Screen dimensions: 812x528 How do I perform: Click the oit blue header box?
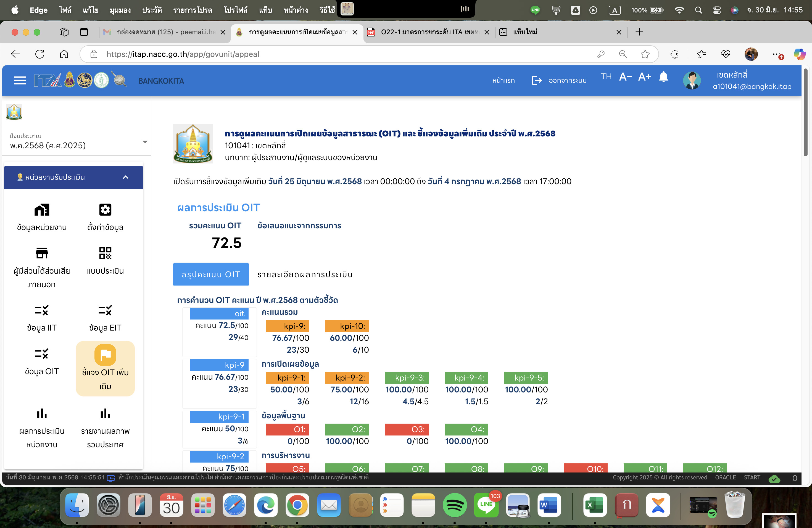[219, 313]
